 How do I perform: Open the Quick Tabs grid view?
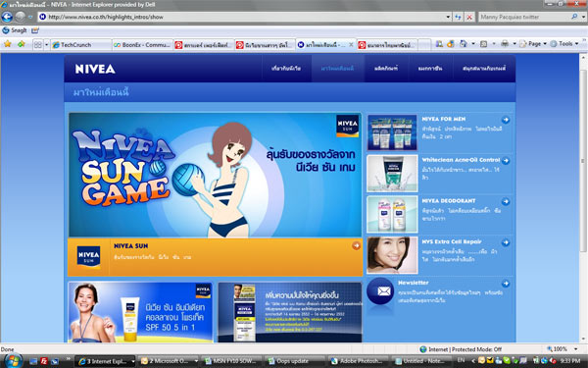point(38,45)
